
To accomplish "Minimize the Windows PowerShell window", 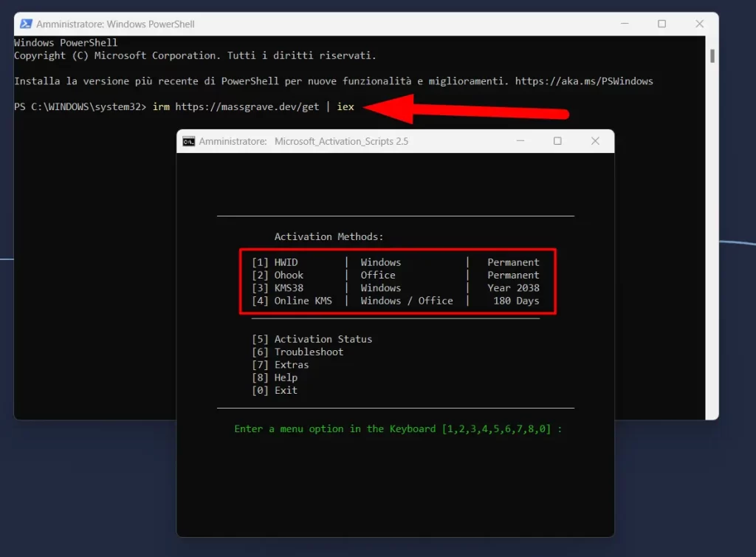I will coord(625,24).
